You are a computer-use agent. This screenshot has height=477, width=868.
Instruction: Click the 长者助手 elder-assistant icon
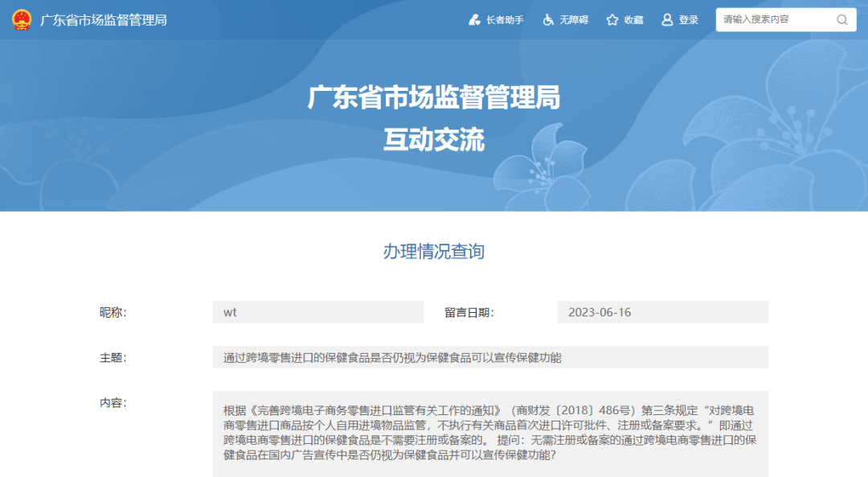coord(474,20)
